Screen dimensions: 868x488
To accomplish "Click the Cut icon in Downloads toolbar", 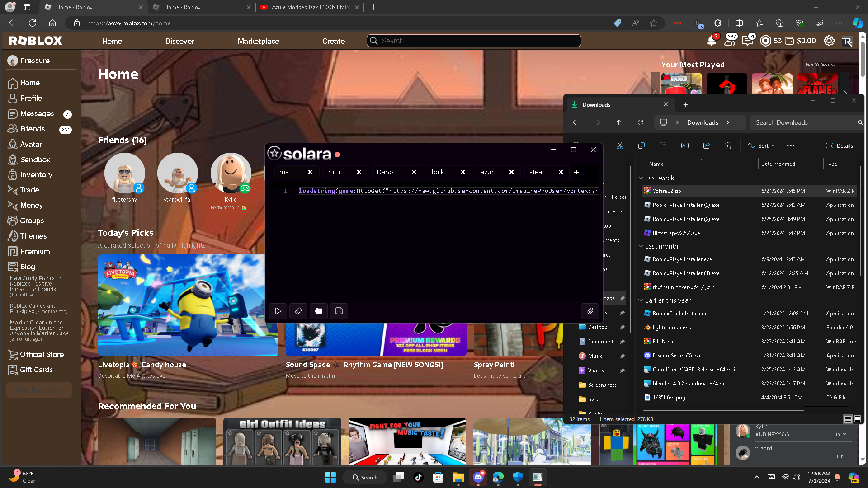I will pos(619,145).
